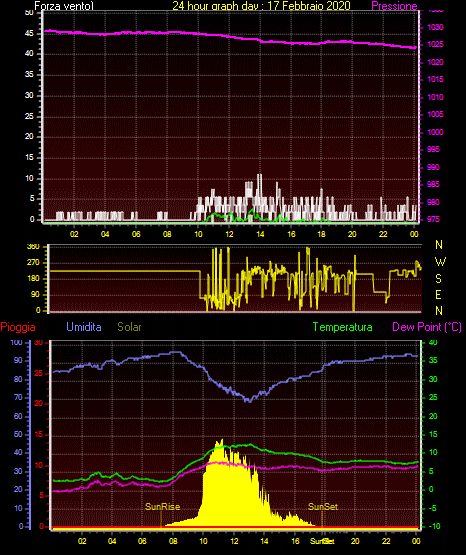
Task: Click the 'Forza vento' axis title
Action: coord(63,6)
